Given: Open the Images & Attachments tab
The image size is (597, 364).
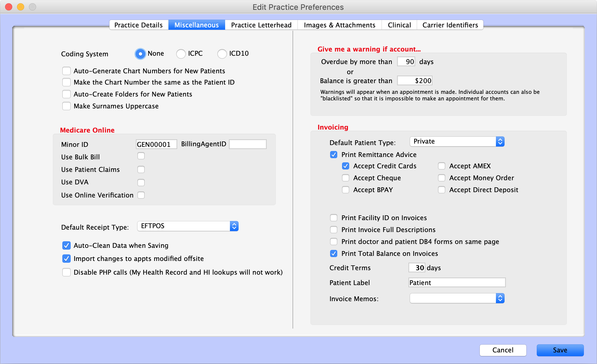Looking at the screenshot, I should click(340, 25).
